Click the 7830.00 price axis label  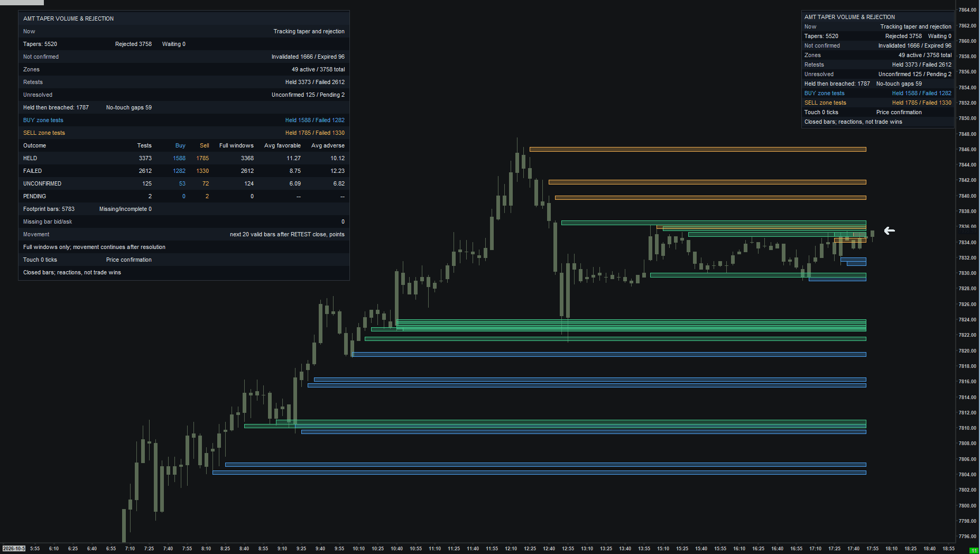(967, 273)
